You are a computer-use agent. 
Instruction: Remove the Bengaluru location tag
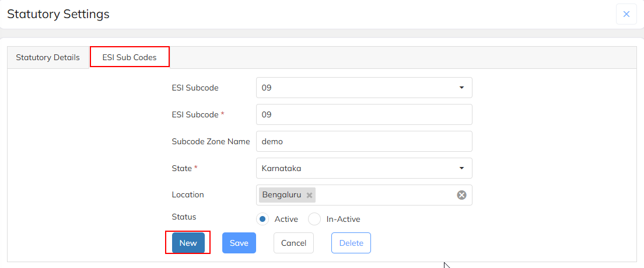click(x=309, y=195)
